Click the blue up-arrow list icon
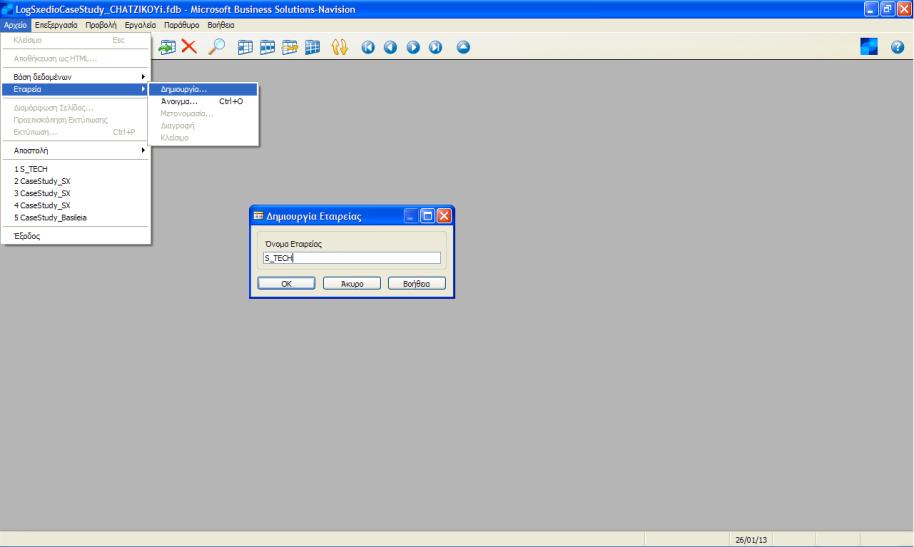The image size is (914, 547). (x=463, y=47)
